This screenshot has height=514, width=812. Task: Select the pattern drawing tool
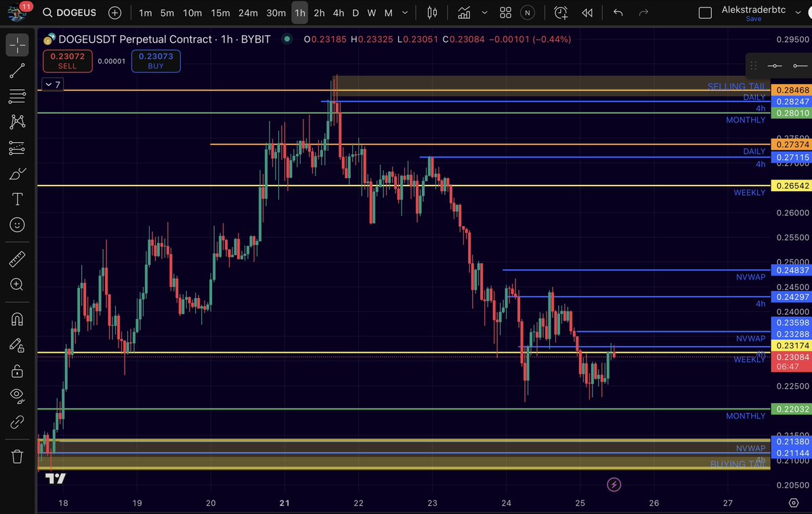(x=17, y=122)
